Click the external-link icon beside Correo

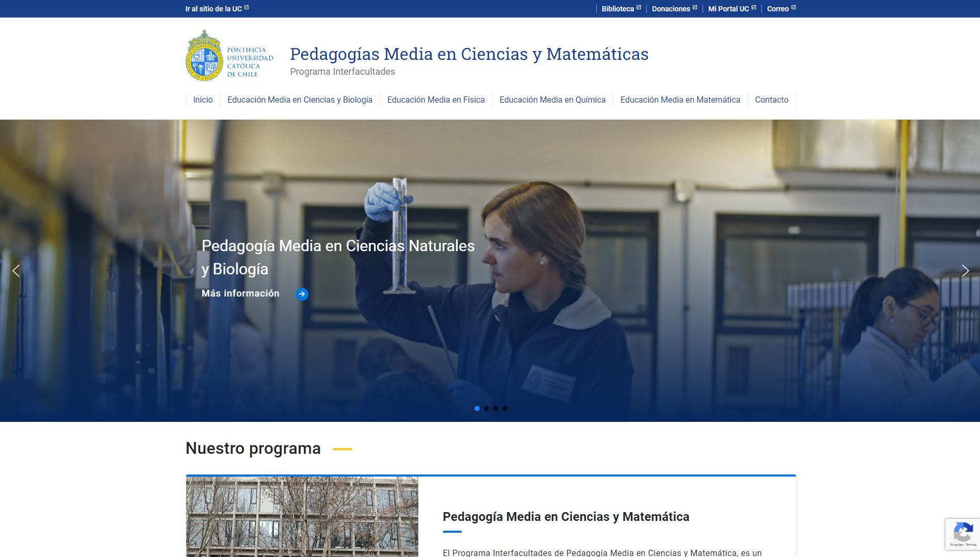pyautogui.click(x=794, y=7)
